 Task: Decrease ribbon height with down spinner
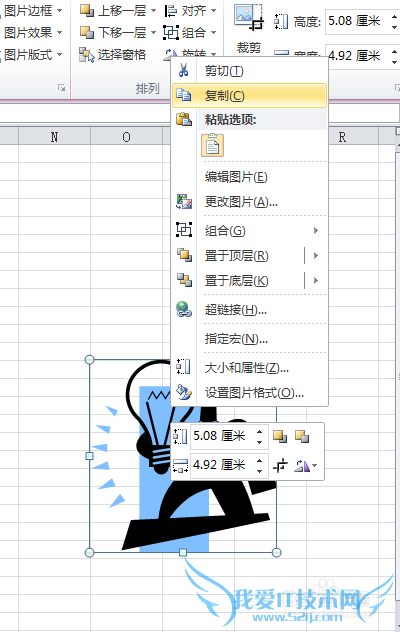(394, 27)
